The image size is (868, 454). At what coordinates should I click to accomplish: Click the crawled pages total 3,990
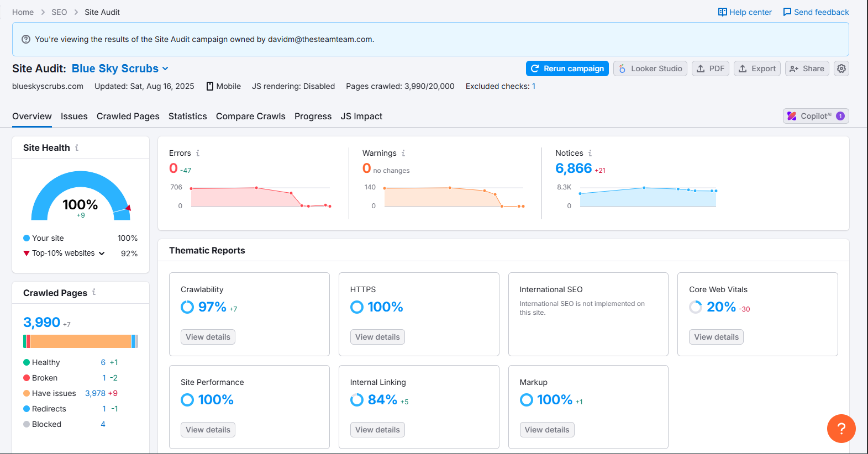pyautogui.click(x=41, y=323)
